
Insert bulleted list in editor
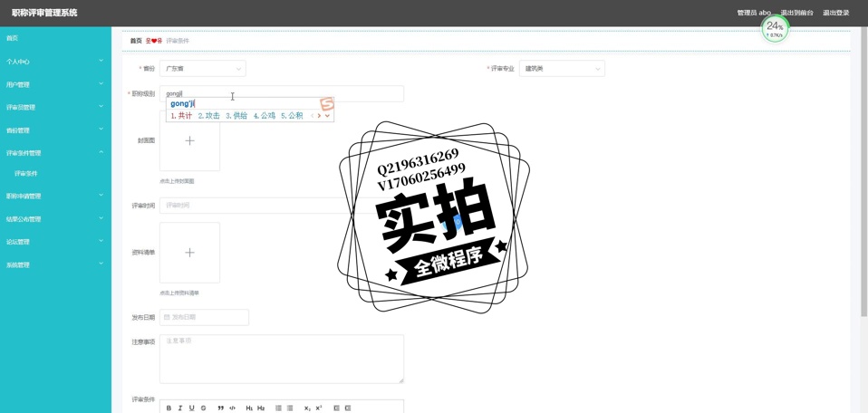click(x=290, y=408)
